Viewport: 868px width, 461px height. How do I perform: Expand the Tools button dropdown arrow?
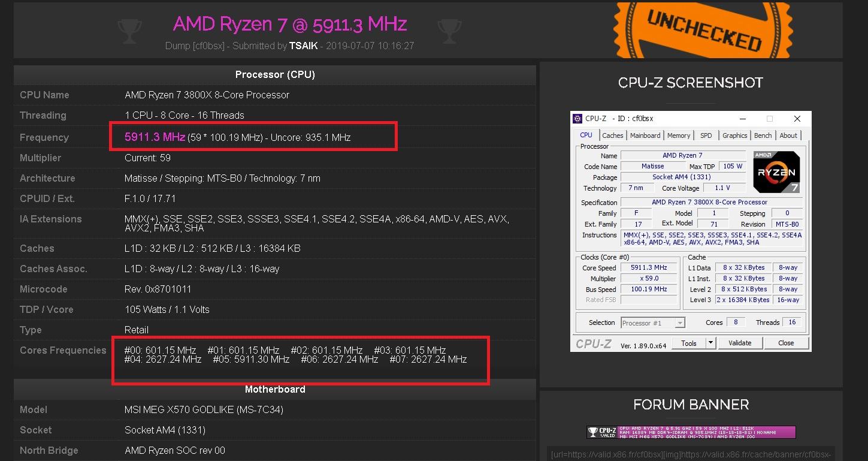711,343
